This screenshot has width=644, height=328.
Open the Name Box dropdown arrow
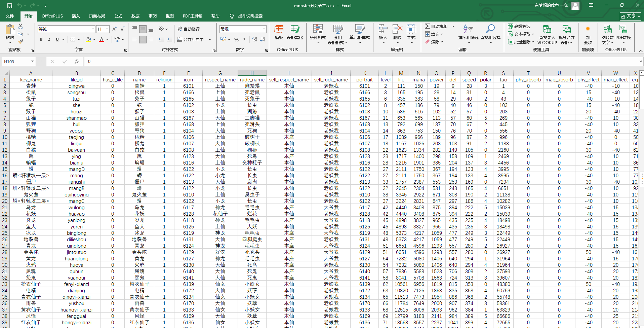(32, 62)
